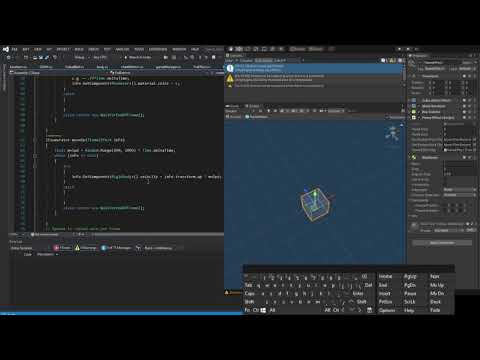Toggle warning messages filter in Console

pyautogui.click(x=392, y=60)
